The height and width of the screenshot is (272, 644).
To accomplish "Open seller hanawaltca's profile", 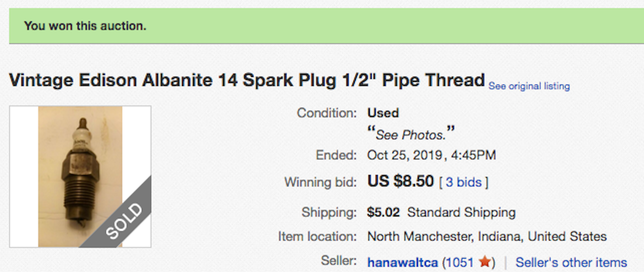I will 402,263.
